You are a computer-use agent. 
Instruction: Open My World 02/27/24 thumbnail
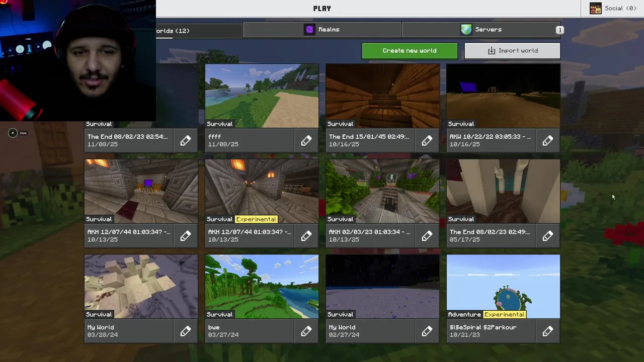[x=382, y=287]
